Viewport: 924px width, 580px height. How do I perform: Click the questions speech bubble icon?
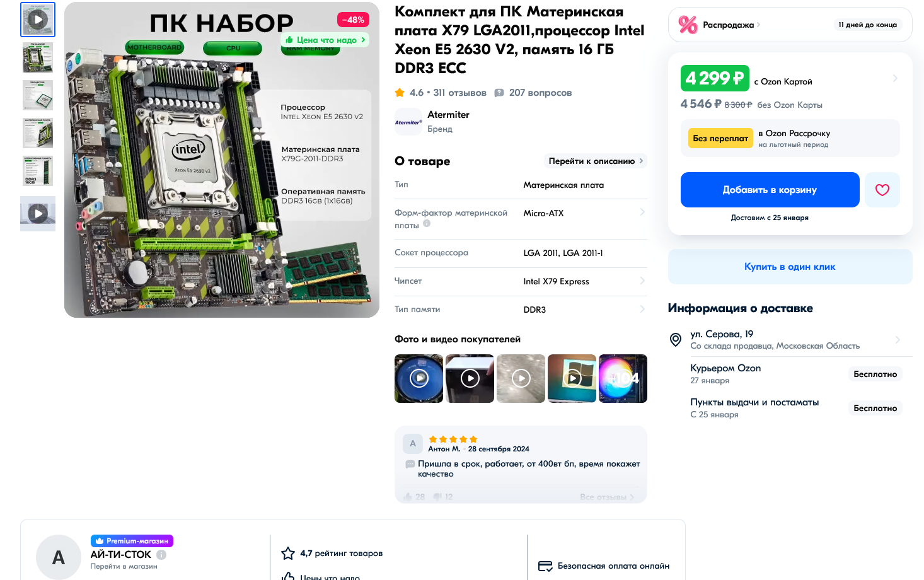499,93
